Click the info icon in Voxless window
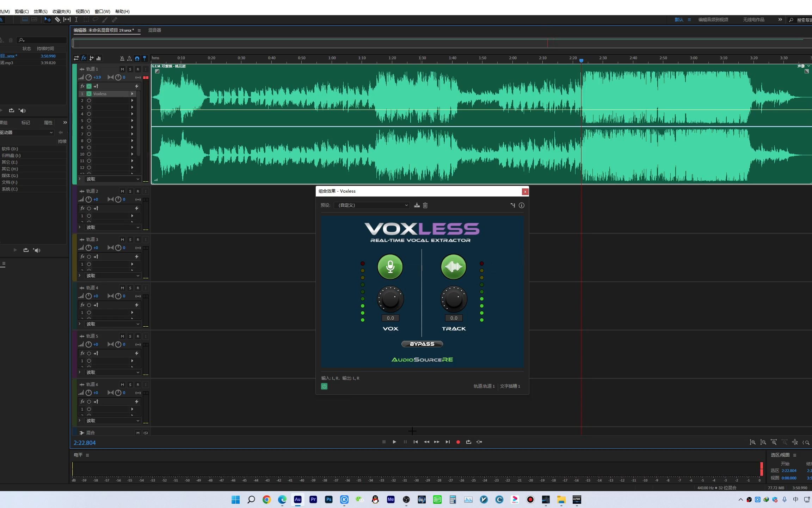 click(522, 205)
